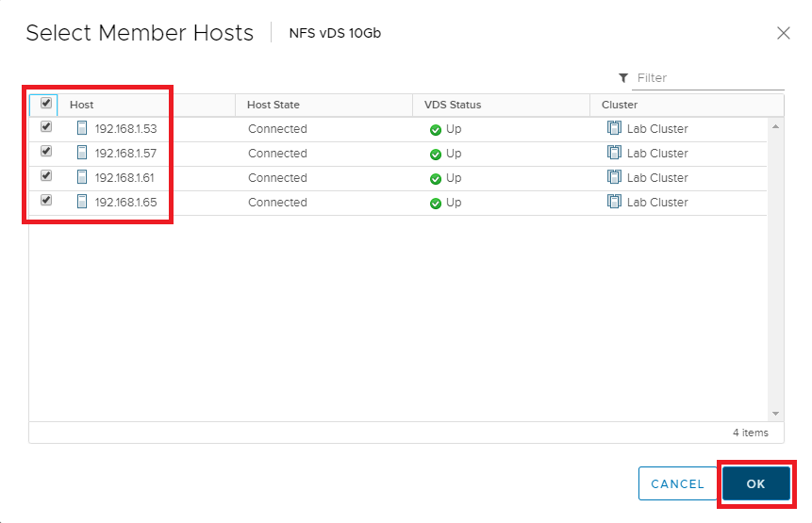Deselect the checkbox for host 192.168.1.65
812x523 pixels.
[x=46, y=201]
